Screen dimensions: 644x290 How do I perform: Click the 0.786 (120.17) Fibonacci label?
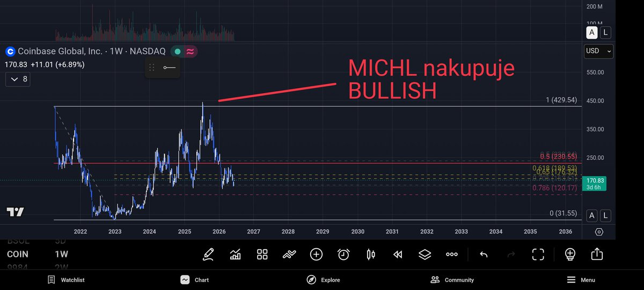pos(554,188)
